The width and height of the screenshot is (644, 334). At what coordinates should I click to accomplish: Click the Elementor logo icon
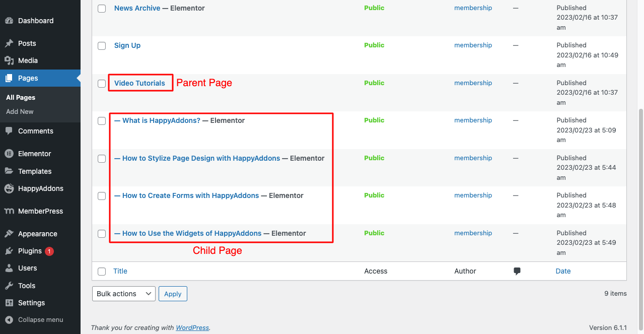(x=9, y=154)
